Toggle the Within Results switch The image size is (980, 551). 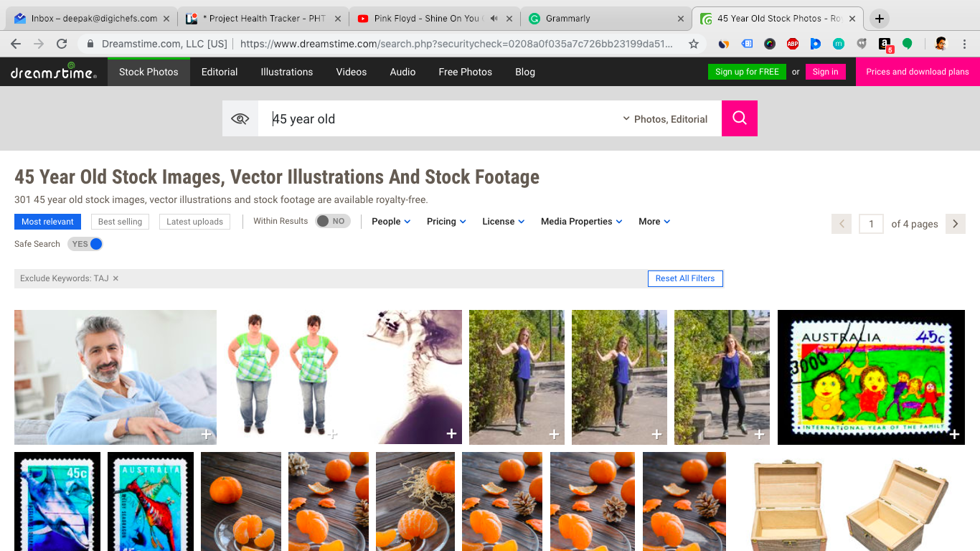(x=333, y=221)
